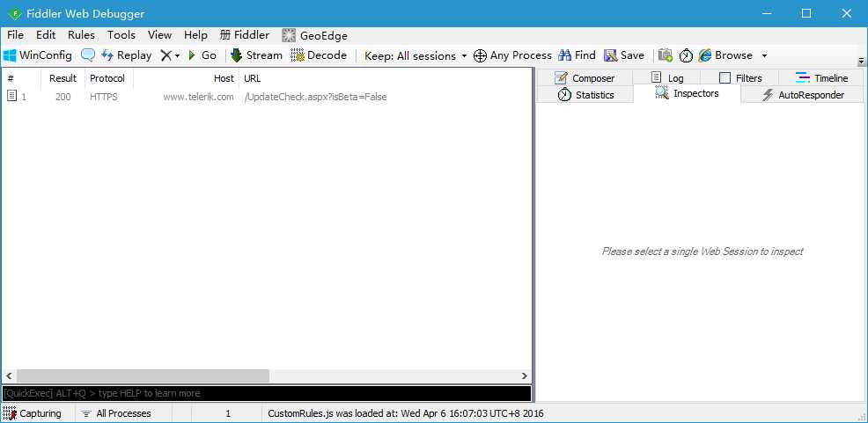
Task: Click the HTTPS protocol cell
Action: [104, 97]
